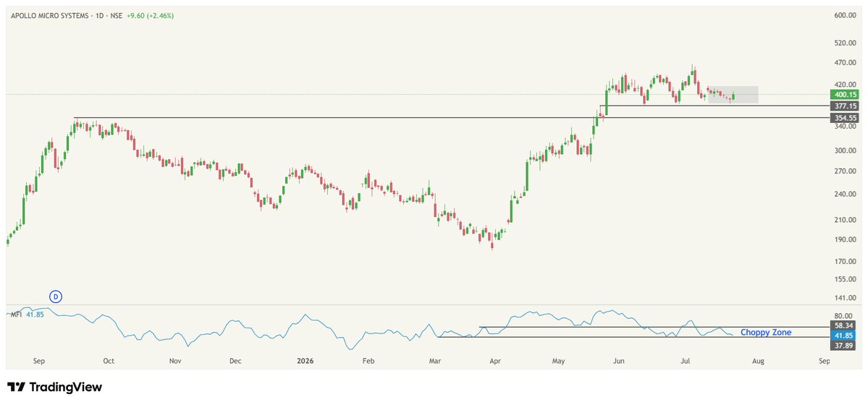
Task: Select the APOLLO MICRO SYSTEMS symbol title
Action: (x=49, y=16)
